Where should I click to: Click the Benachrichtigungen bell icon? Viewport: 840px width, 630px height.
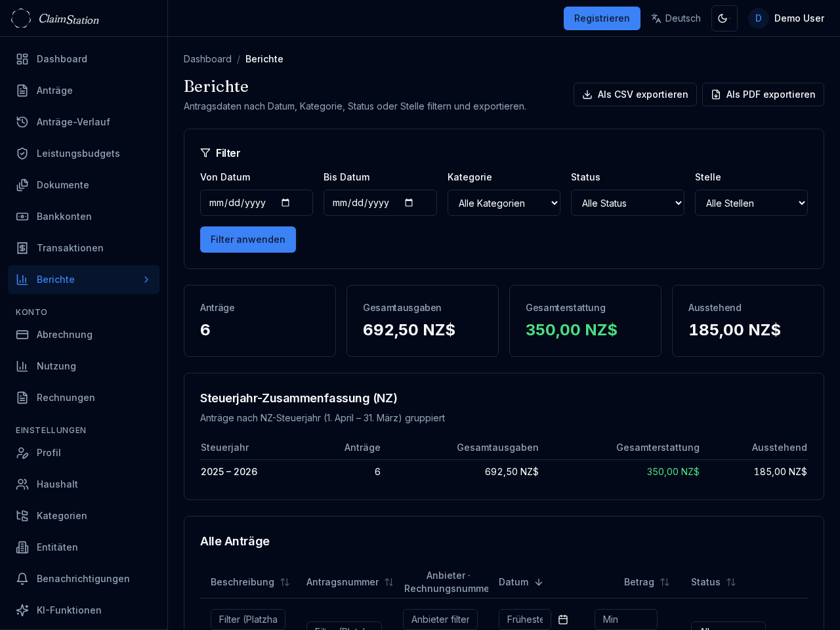coord(22,579)
